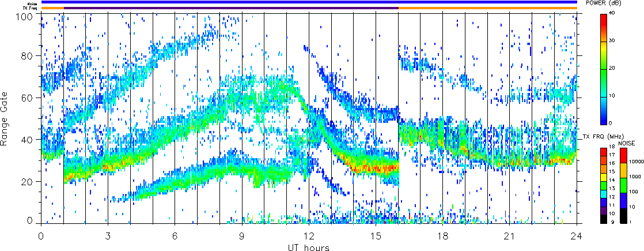This screenshot has width=644, height=251.
Task: Click the 9 label in the TX FRQ legend
Action: pyautogui.click(x=612, y=222)
